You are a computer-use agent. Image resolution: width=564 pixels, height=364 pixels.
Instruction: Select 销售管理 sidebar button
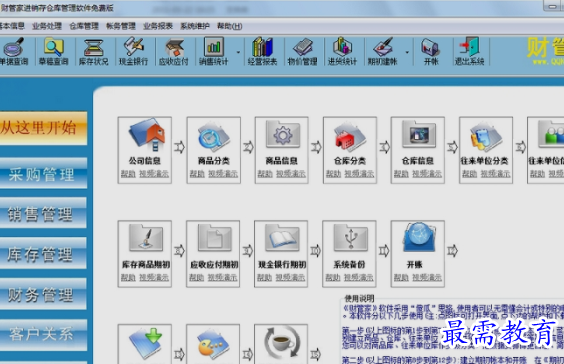[43, 213]
